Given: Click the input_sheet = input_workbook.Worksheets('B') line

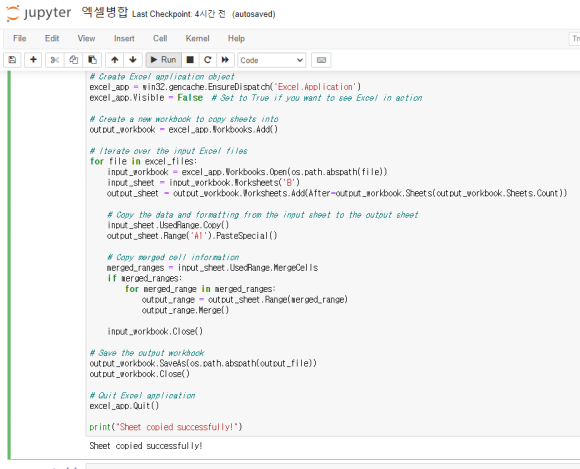Looking at the screenshot, I should click(203, 183).
